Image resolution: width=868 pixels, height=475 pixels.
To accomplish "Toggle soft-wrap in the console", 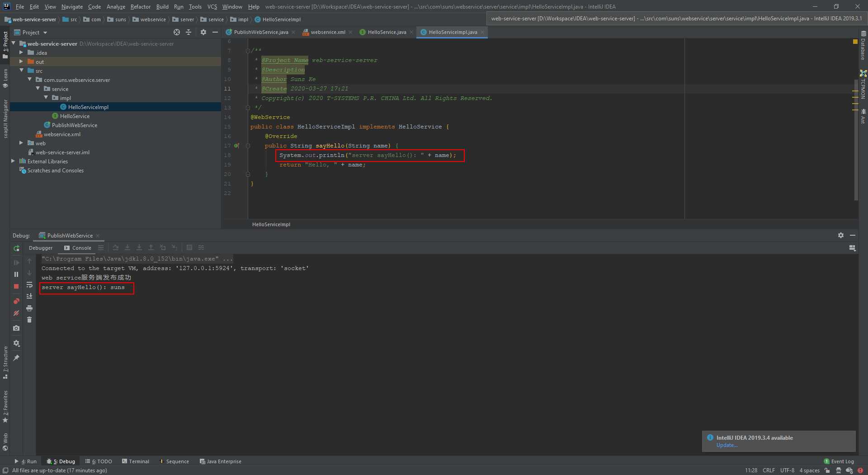I will click(x=29, y=285).
